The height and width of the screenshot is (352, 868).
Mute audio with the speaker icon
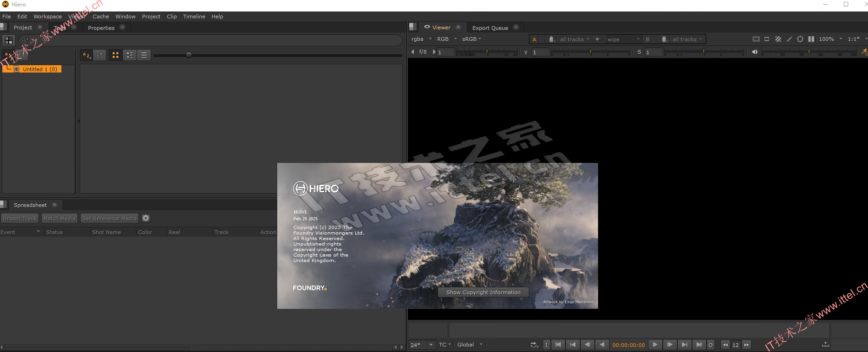click(x=754, y=52)
